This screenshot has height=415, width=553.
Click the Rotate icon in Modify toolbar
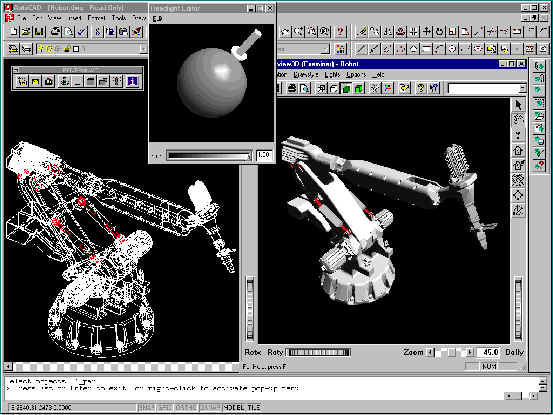pyautogui.click(x=439, y=32)
